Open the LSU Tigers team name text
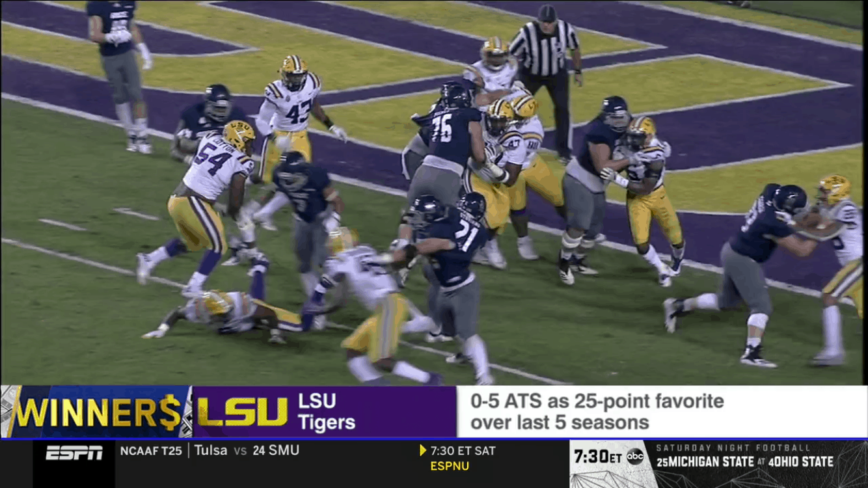 coord(327,412)
